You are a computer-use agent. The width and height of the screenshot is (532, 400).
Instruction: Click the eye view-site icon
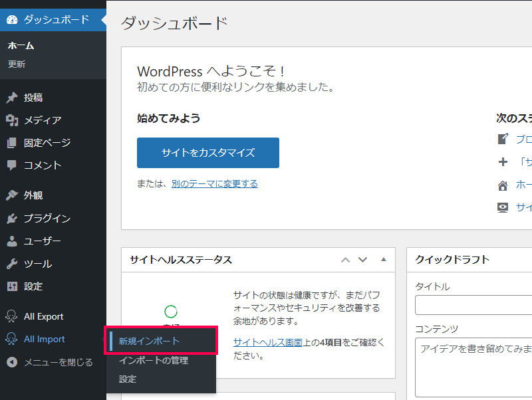click(x=503, y=207)
